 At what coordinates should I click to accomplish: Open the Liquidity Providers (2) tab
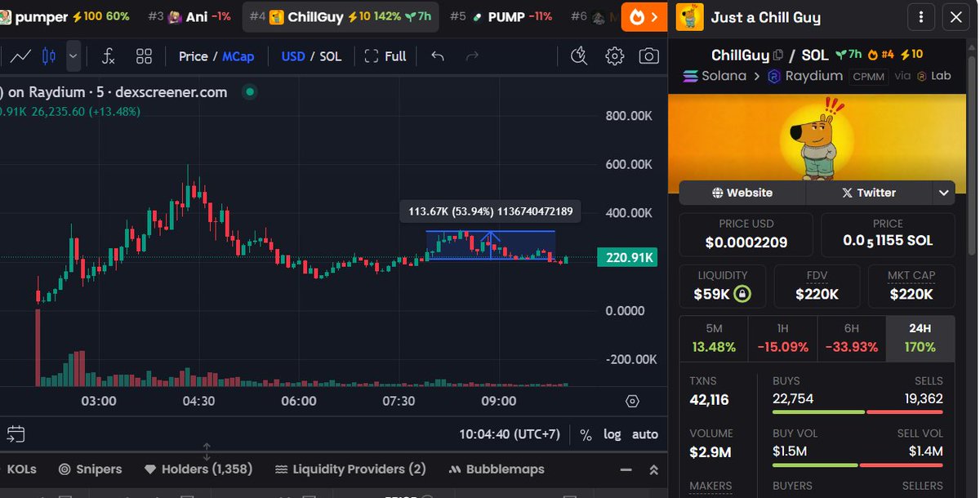(350, 469)
